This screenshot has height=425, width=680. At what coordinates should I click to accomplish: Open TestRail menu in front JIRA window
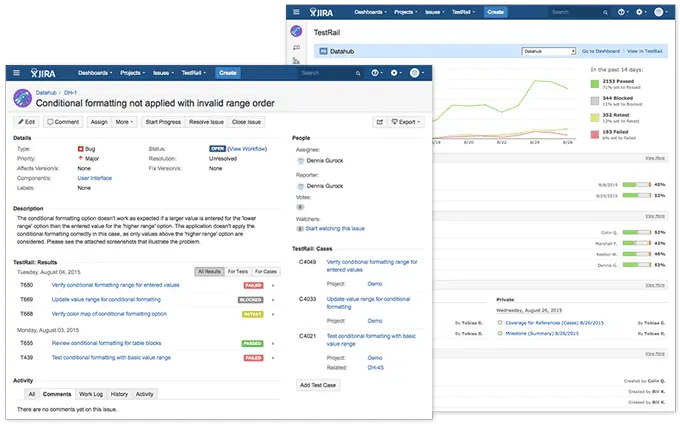point(193,73)
